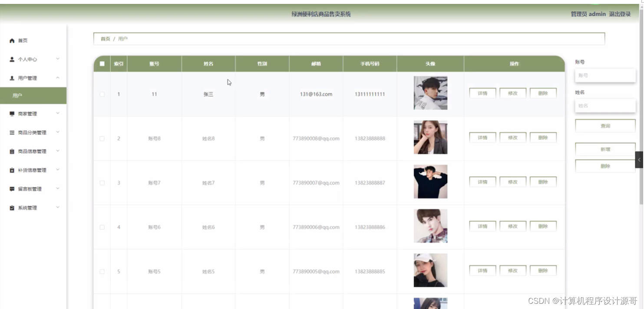
Task: Click the 账号 search input field
Action: pyautogui.click(x=605, y=76)
